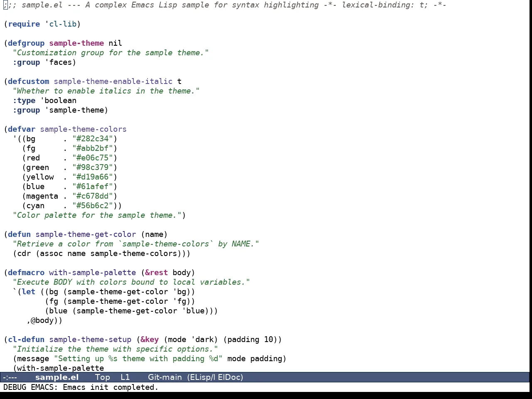Click the sample.el buffer name in mode line
This screenshot has height=399, width=532.
[x=57, y=377]
